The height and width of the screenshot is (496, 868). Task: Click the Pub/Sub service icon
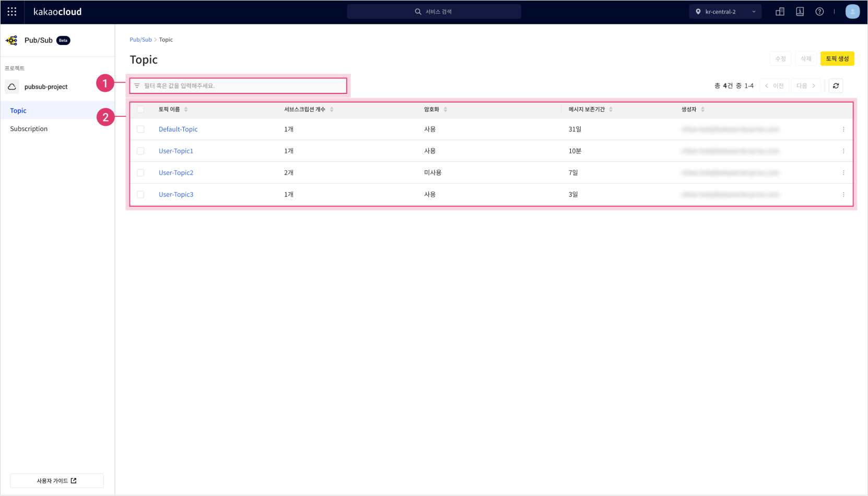(11, 40)
